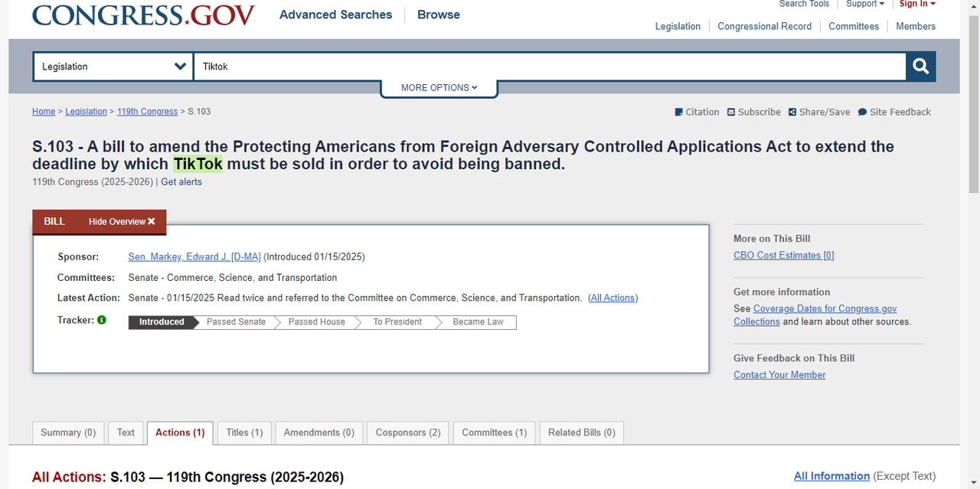Open Coverage Dates for Congress.gov Collections link
The height and width of the screenshot is (489, 980).
[x=815, y=315]
